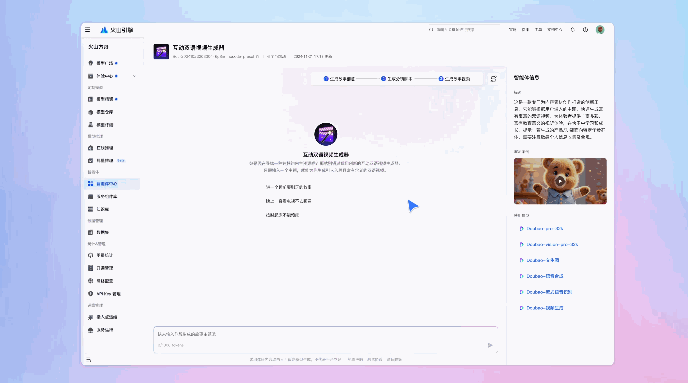Open the API Key management sidebar item
Viewport: 688px width, 383px height.
click(x=112, y=294)
